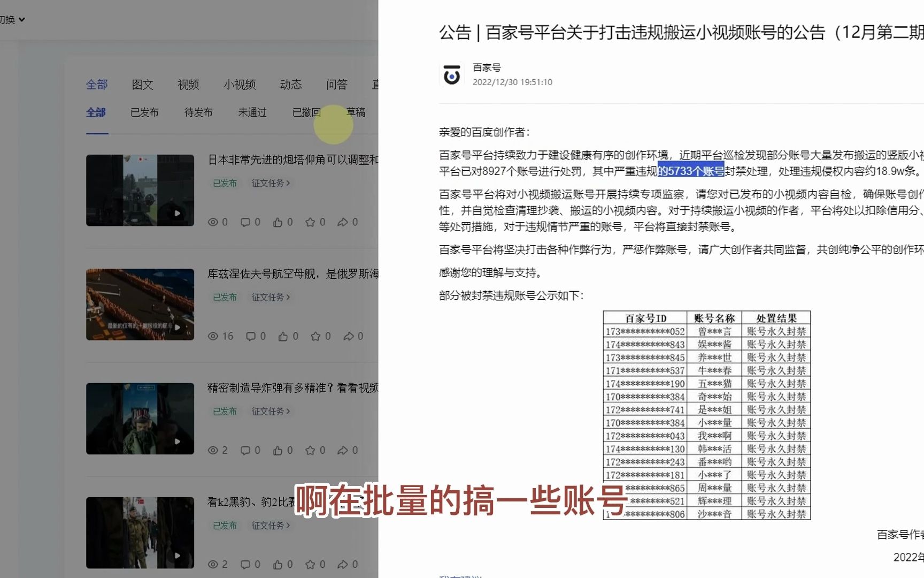Open the 百家号 author avatar icon
Screen dimensions: 924x578
(x=452, y=75)
